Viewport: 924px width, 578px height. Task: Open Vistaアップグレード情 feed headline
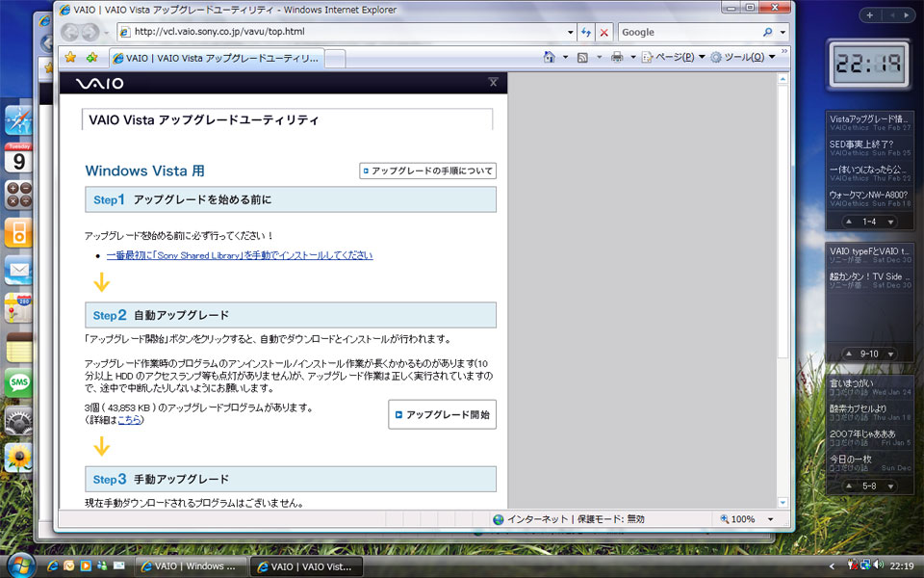(868, 118)
